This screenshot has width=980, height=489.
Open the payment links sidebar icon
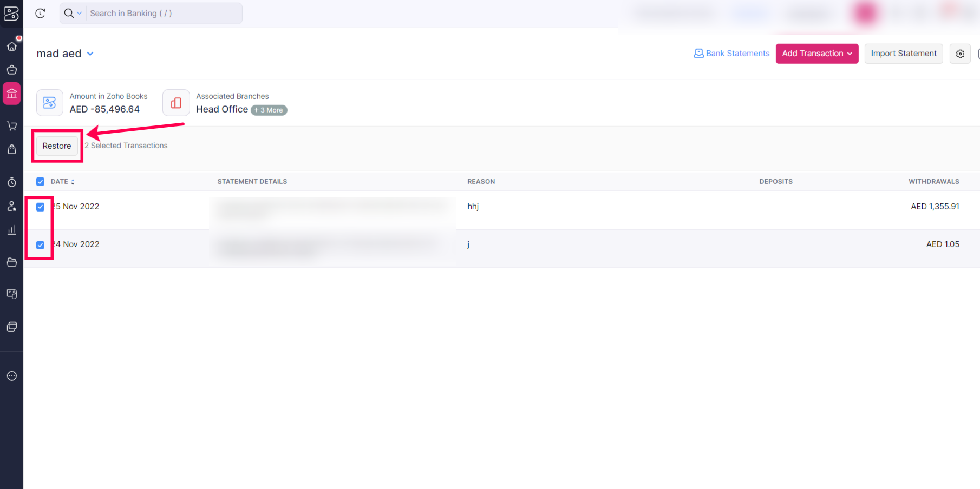11,294
